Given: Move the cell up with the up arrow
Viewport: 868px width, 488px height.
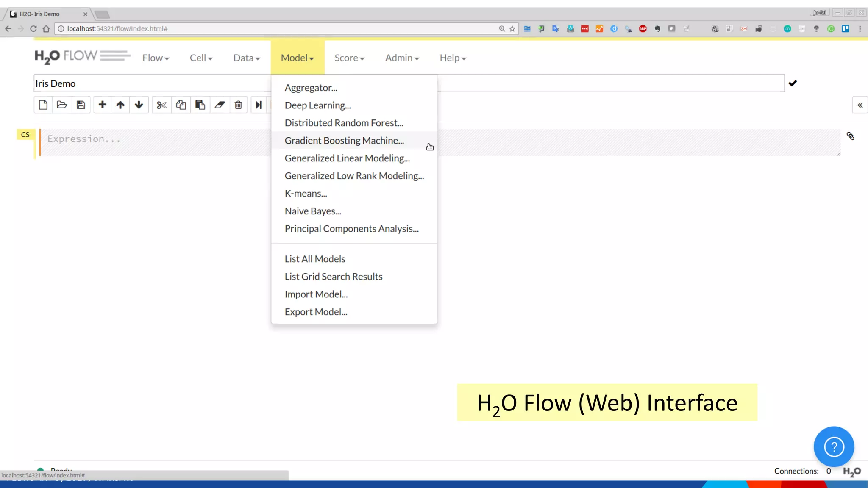Looking at the screenshot, I should pos(120,105).
